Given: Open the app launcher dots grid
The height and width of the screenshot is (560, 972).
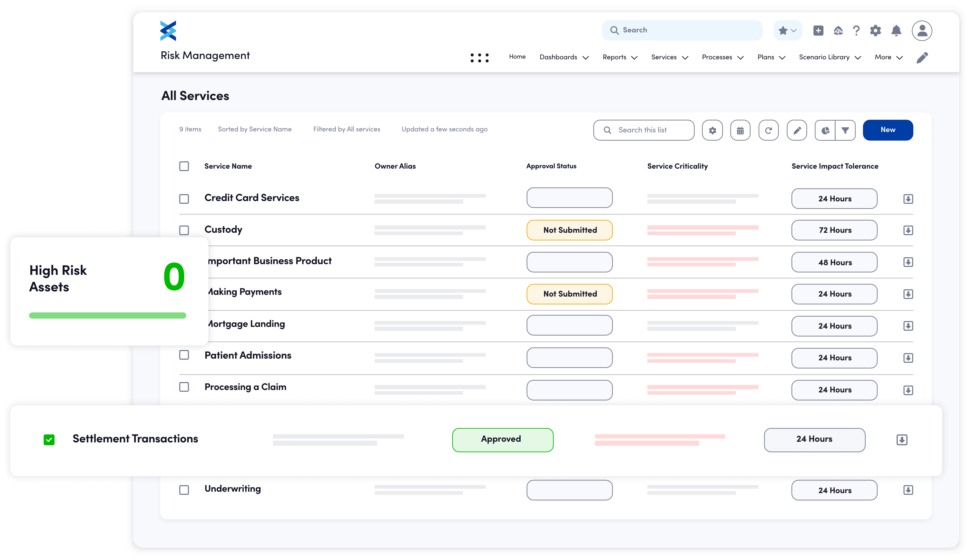Looking at the screenshot, I should pos(479,58).
